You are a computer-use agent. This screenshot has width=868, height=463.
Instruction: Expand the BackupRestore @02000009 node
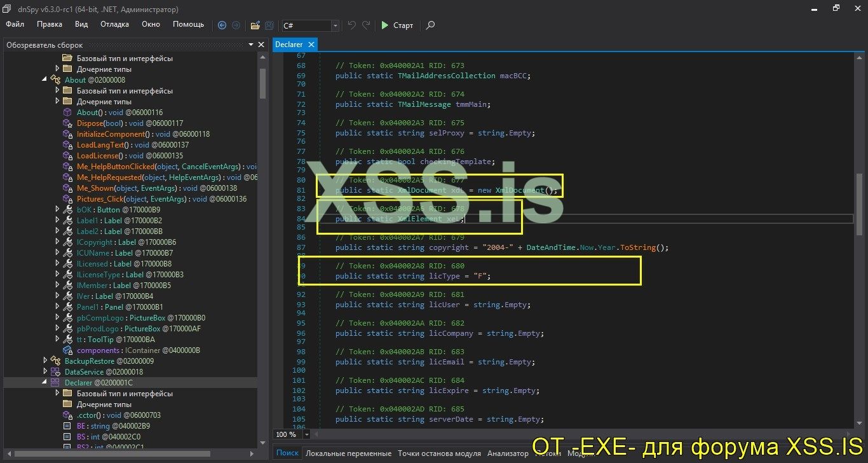[x=44, y=361]
